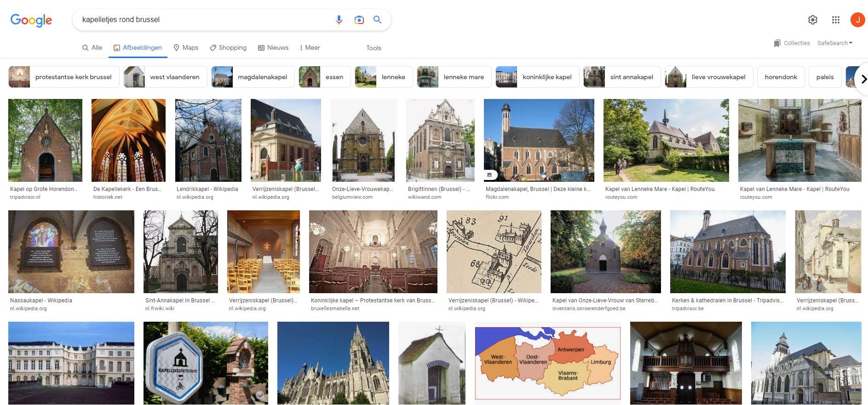Click the Google logo

point(31,20)
